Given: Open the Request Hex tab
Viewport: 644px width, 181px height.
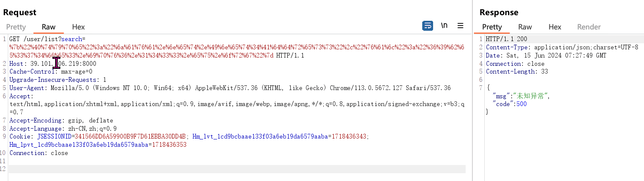Looking at the screenshot, I should (x=79, y=27).
